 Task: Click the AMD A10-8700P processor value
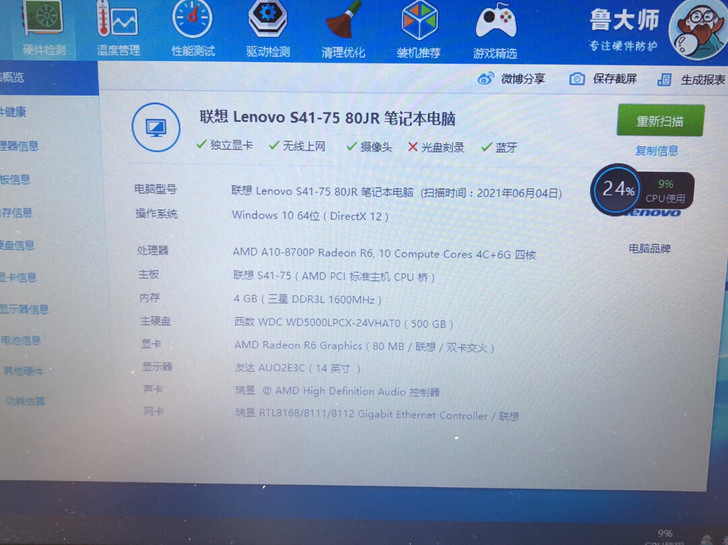[x=384, y=253]
